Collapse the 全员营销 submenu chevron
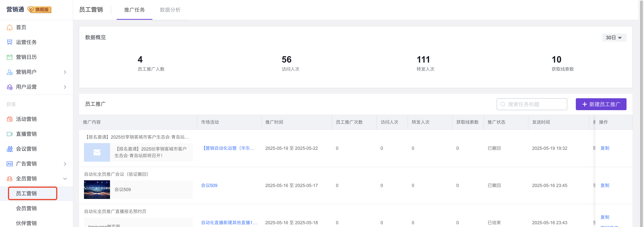Screen dimensions: 644x227 (65, 179)
